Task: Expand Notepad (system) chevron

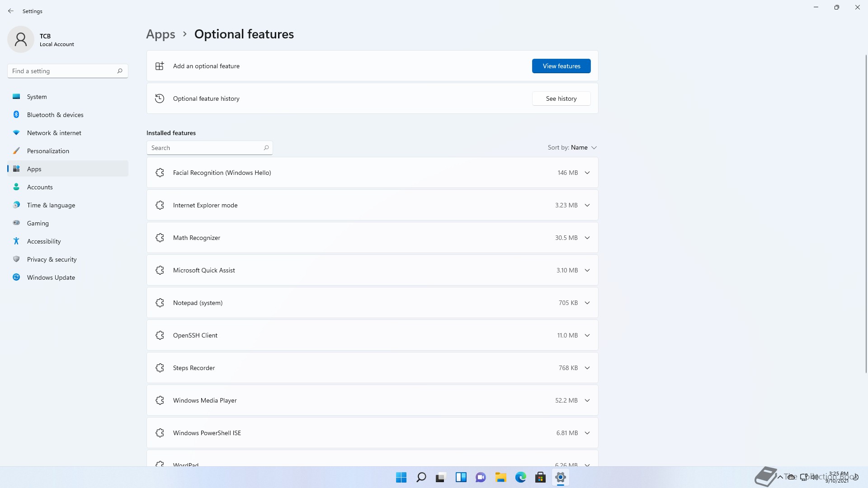Action: point(587,303)
